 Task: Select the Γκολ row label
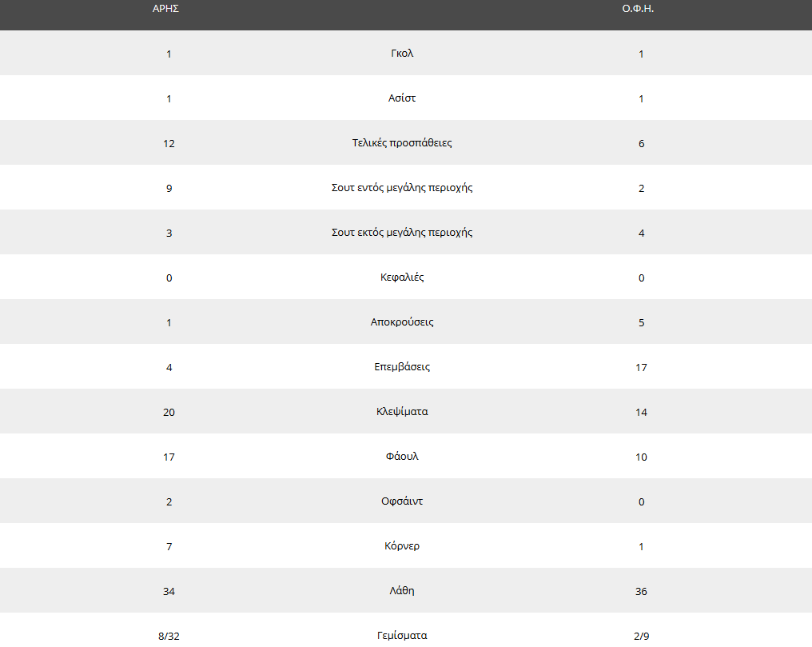click(402, 54)
